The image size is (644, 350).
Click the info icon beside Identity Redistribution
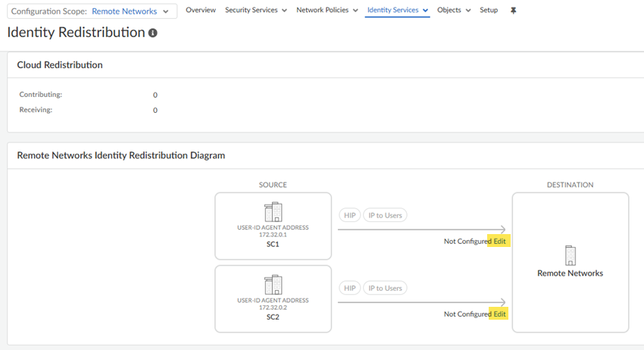click(x=153, y=33)
